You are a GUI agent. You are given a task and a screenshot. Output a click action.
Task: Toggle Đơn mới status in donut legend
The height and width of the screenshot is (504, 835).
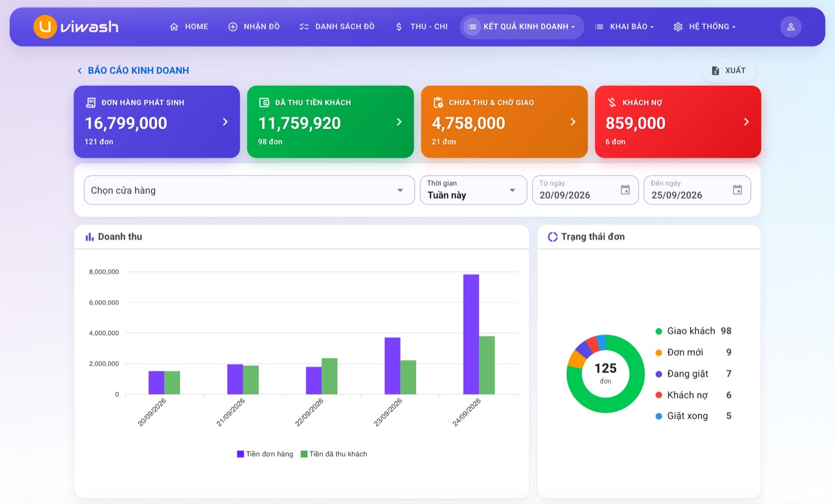point(693,353)
